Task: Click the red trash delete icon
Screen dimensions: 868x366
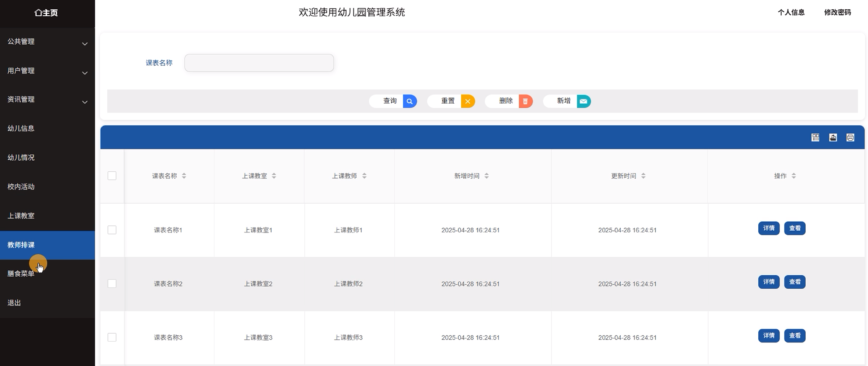Action: tap(525, 101)
